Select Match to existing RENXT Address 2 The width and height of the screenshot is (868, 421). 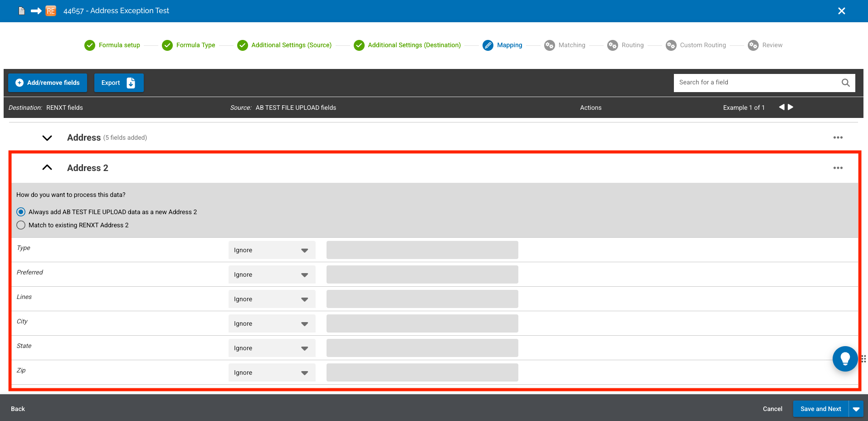(x=21, y=225)
